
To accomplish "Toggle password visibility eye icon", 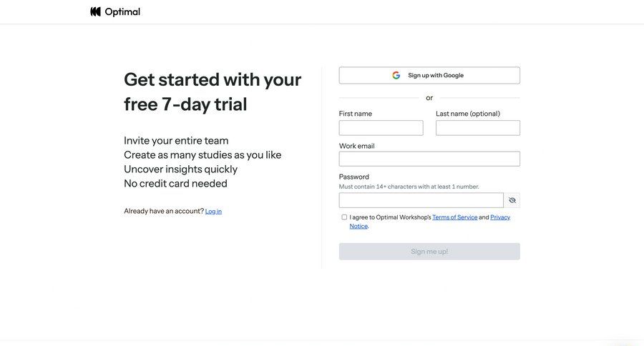I will (512, 200).
